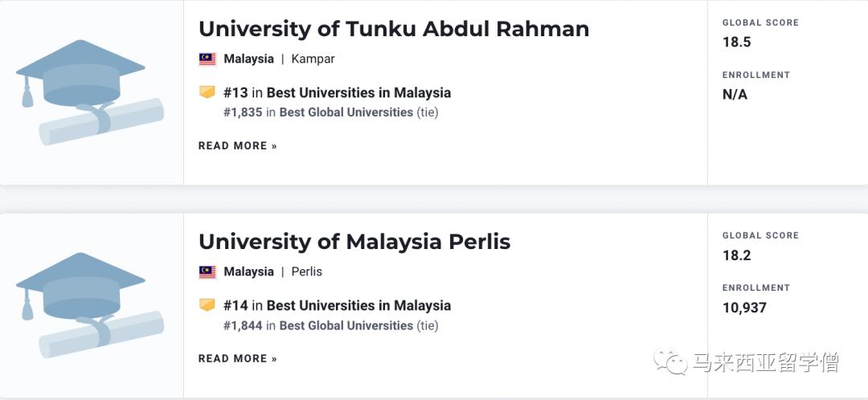The image size is (868, 400).
Task: Click the Kampar location text
Action: [313, 59]
